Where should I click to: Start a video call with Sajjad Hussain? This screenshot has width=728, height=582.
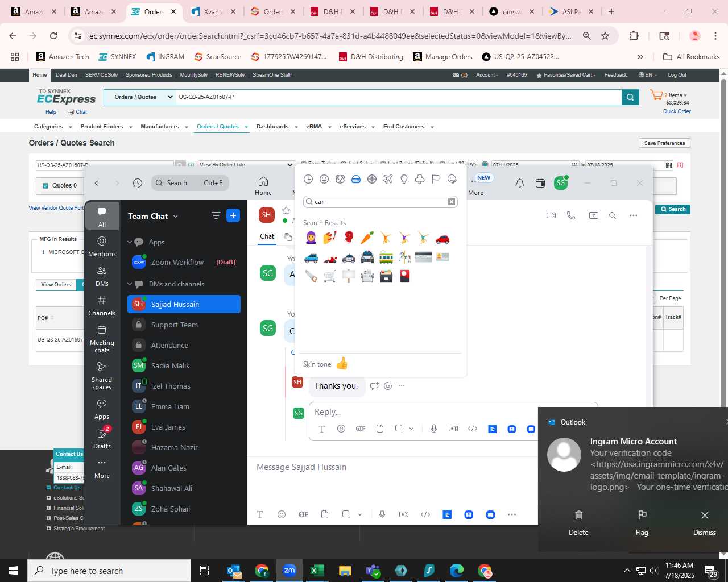coord(551,215)
